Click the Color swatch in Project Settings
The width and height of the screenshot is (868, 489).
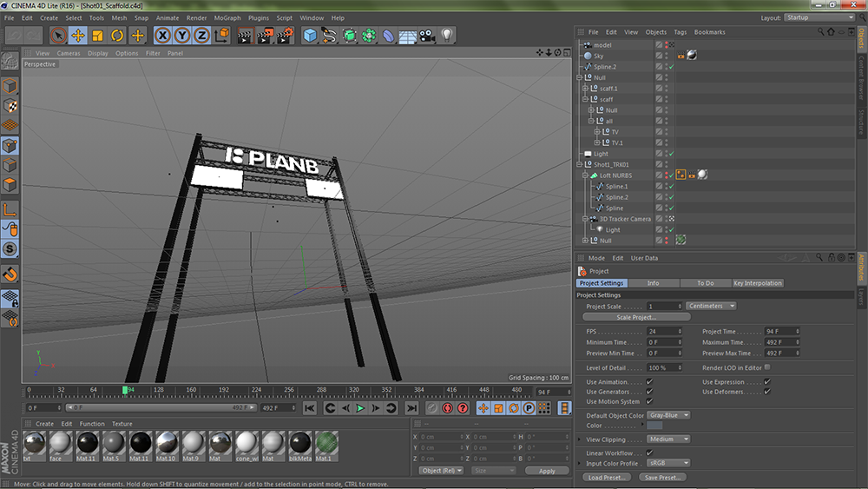click(x=654, y=426)
